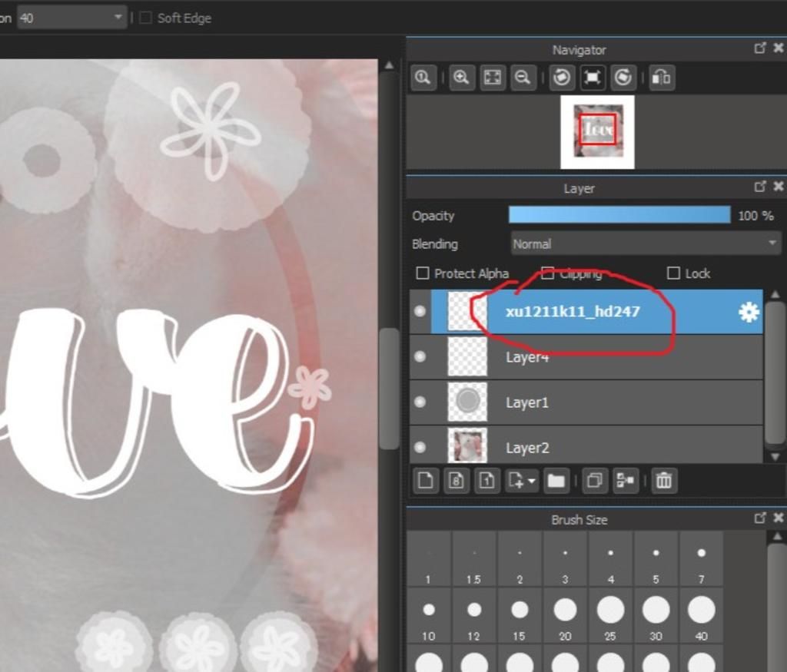Close the Layer panel
This screenshot has width=787, height=672.
[779, 186]
